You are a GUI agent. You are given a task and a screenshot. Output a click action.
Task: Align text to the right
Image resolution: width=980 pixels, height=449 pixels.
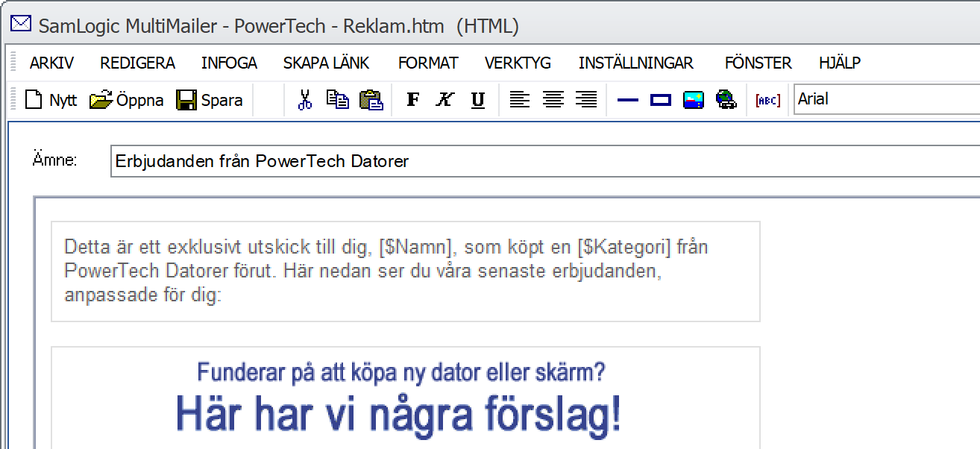click(x=586, y=100)
